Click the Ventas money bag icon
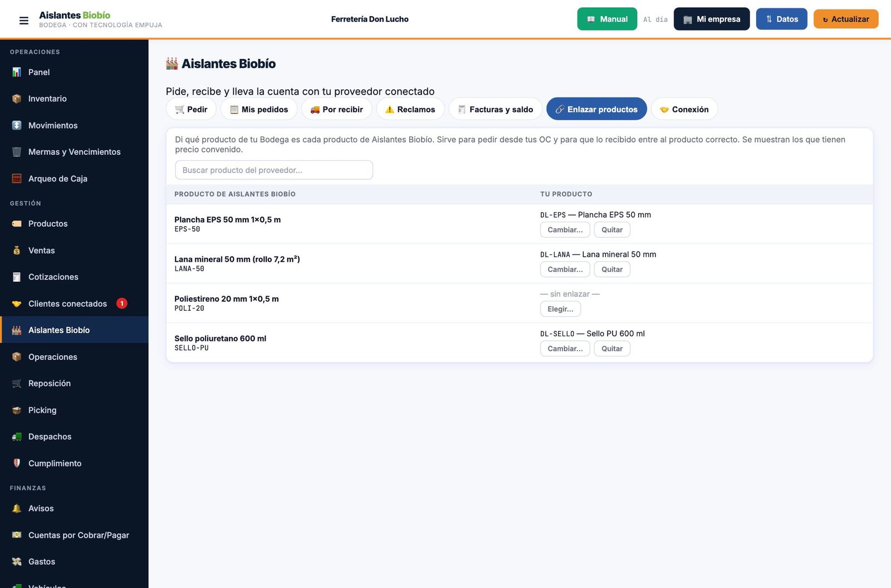891x588 pixels. tap(17, 251)
